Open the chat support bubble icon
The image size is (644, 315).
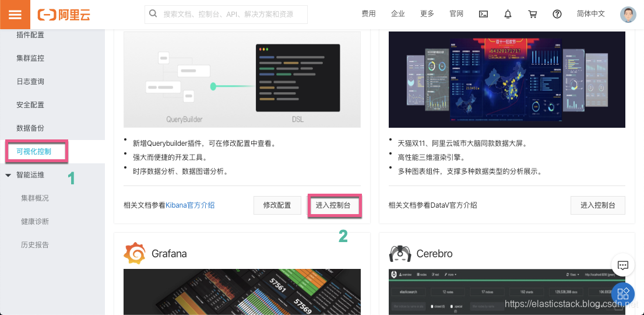tap(622, 265)
